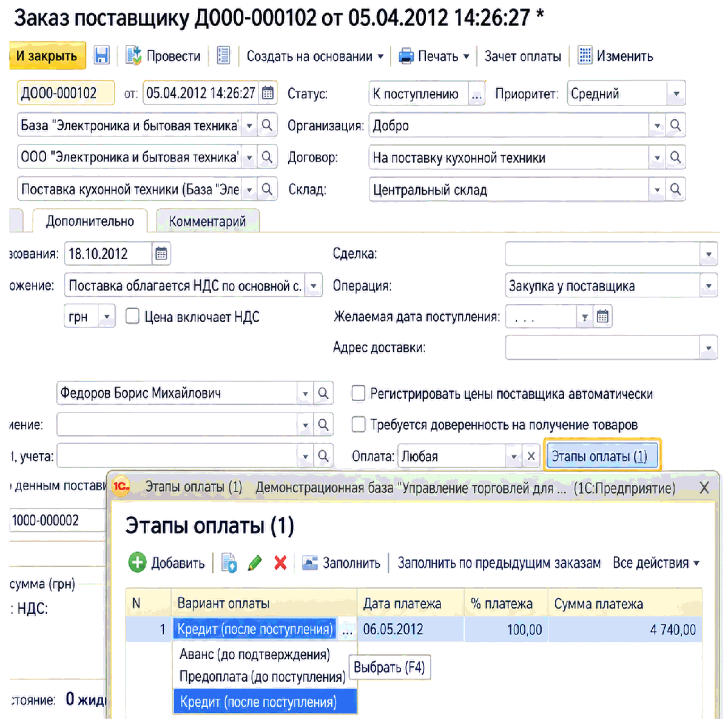Open magnifier for ООО "Электроника" field
The height and width of the screenshot is (728, 728).
coord(267,157)
